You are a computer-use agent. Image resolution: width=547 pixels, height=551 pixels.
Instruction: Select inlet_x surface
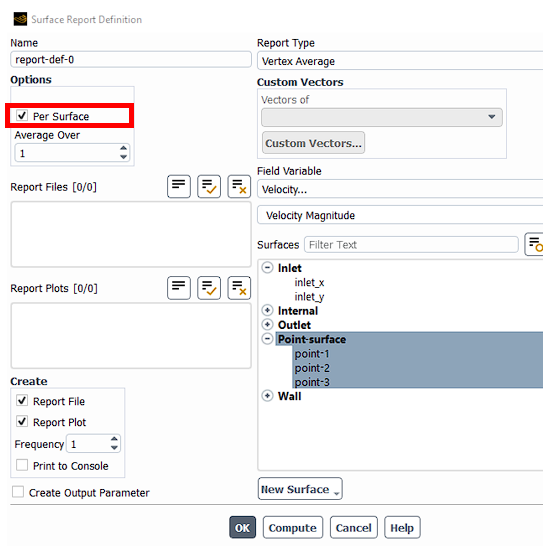click(310, 283)
